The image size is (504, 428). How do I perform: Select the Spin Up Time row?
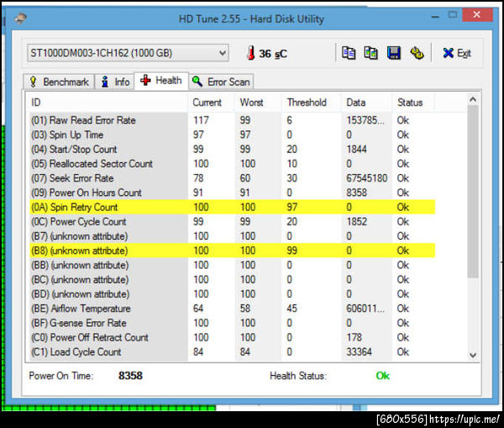pos(232,135)
